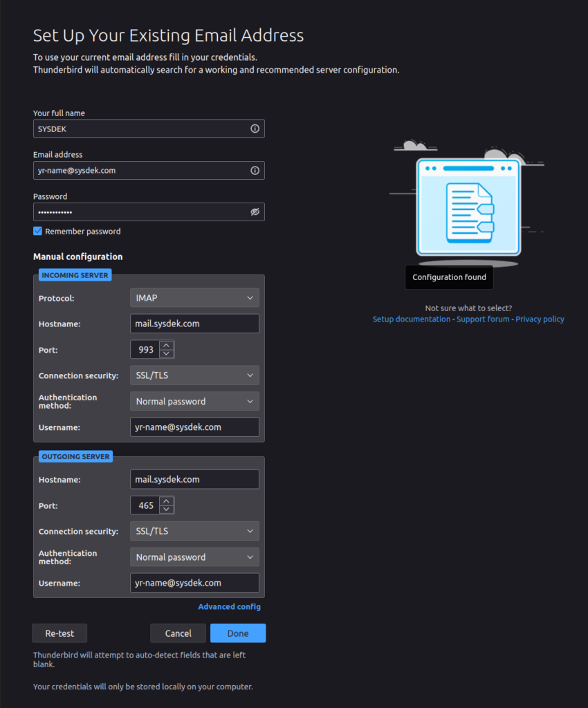Screen dimensions: 588x708
Task: Toggle password visibility with the eye icon
Action: coord(255,212)
